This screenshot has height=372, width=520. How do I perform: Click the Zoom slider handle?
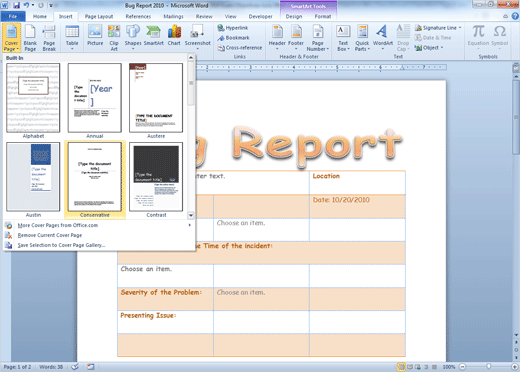tap(488, 367)
